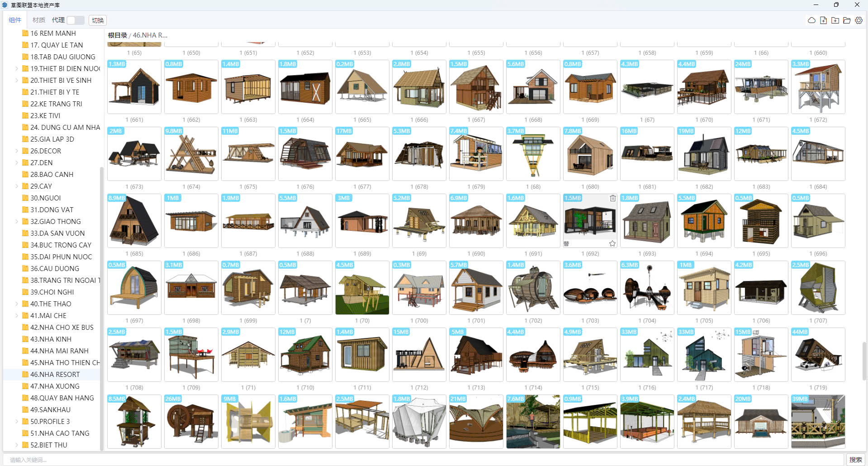
Task: Click the cloud library icon
Action: point(811,20)
